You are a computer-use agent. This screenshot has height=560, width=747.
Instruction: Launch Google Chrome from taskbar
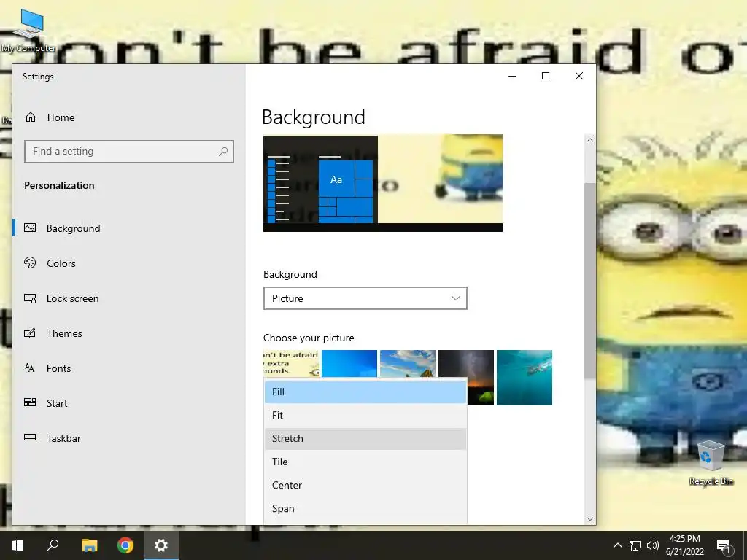click(x=125, y=545)
